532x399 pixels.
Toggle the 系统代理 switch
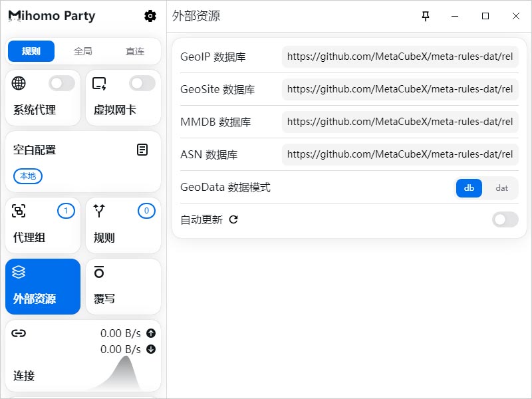tap(62, 83)
